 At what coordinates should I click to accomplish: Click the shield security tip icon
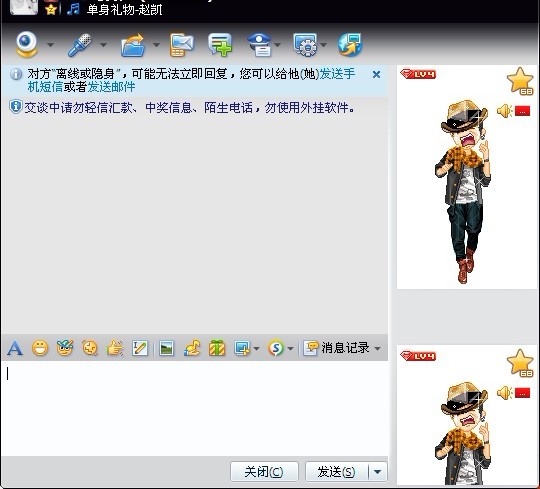tap(16, 107)
